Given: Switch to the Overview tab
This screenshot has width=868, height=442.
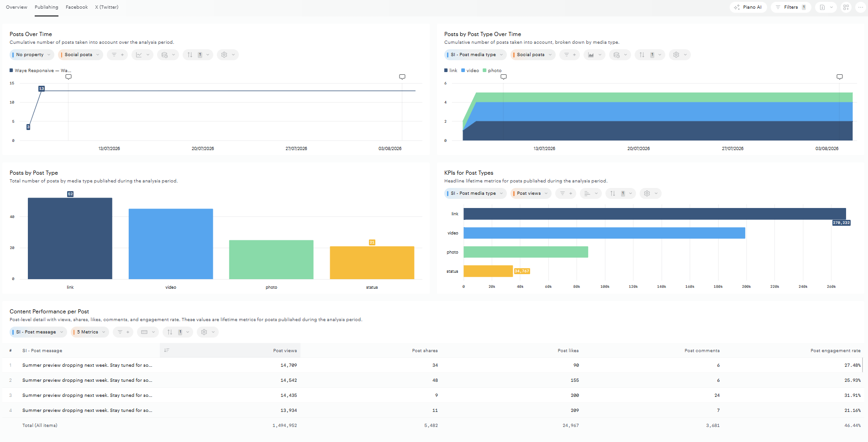Looking at the screenshot, I should coord(16,7).
